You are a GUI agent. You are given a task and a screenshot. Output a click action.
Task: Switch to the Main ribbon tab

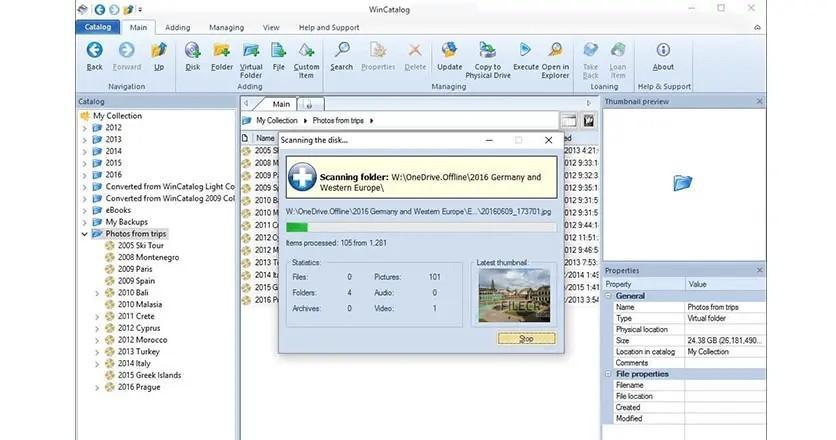138,27
